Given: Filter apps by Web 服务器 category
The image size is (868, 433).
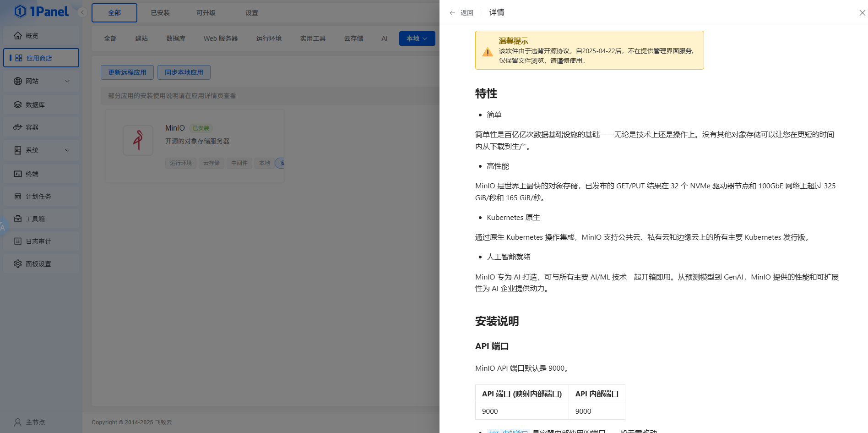Looking at the screenshot, I should [x=221, y=38].
